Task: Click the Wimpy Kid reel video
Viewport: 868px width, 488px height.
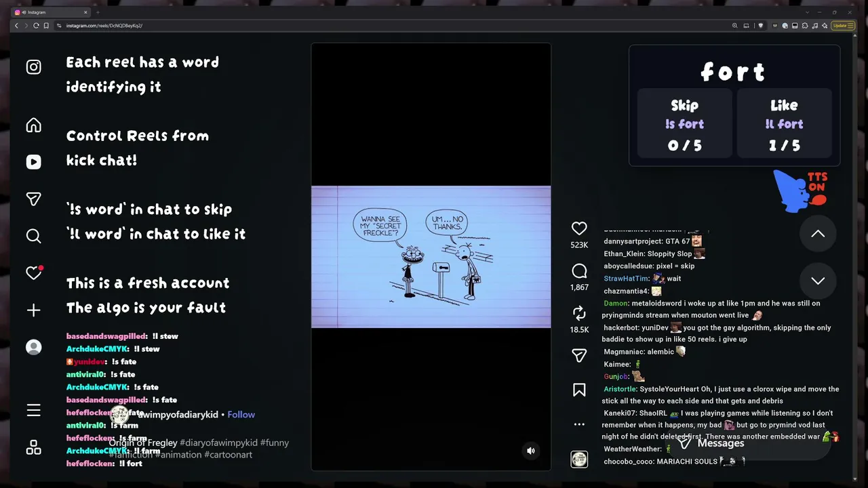Action: [431, 257]
